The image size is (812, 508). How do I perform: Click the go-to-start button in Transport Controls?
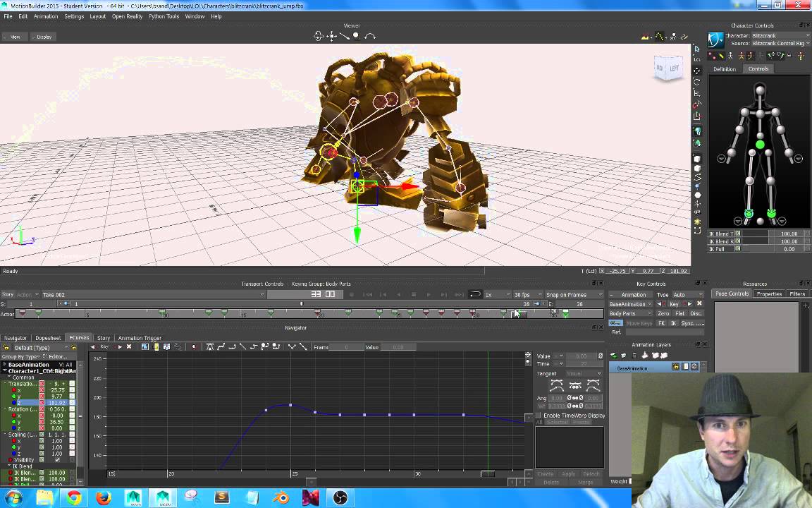(x=368, y=294)
